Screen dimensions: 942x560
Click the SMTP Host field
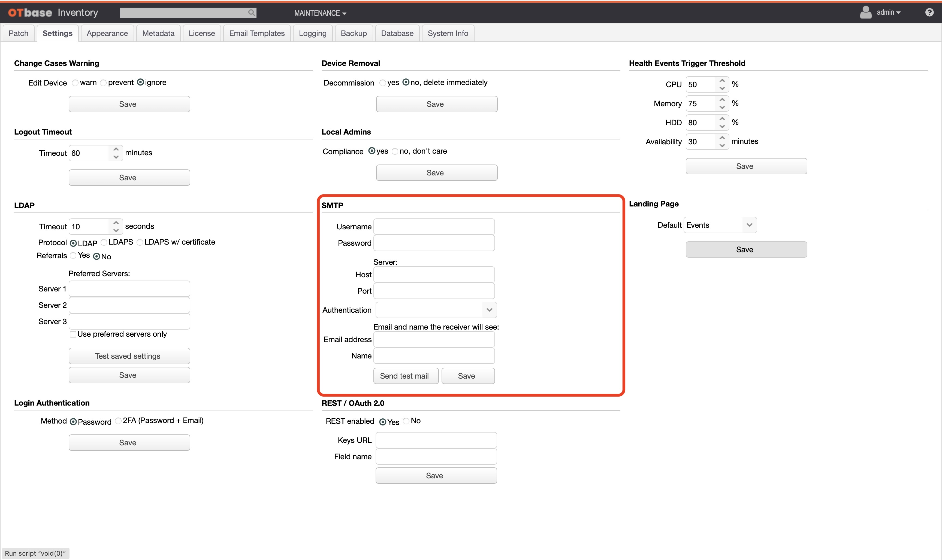(x=434, y=274)
